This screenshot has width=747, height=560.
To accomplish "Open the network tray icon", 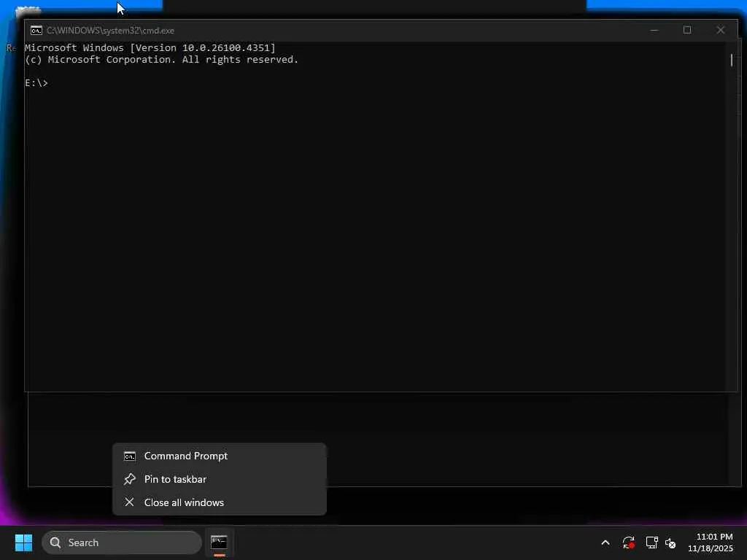I will click(x=651, y=542).
